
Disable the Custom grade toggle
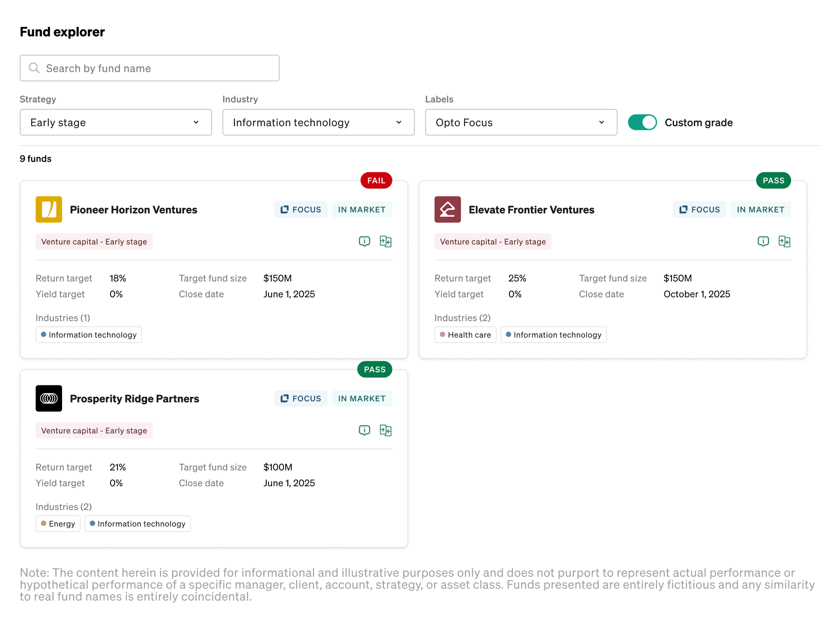[x=642, y=122]
